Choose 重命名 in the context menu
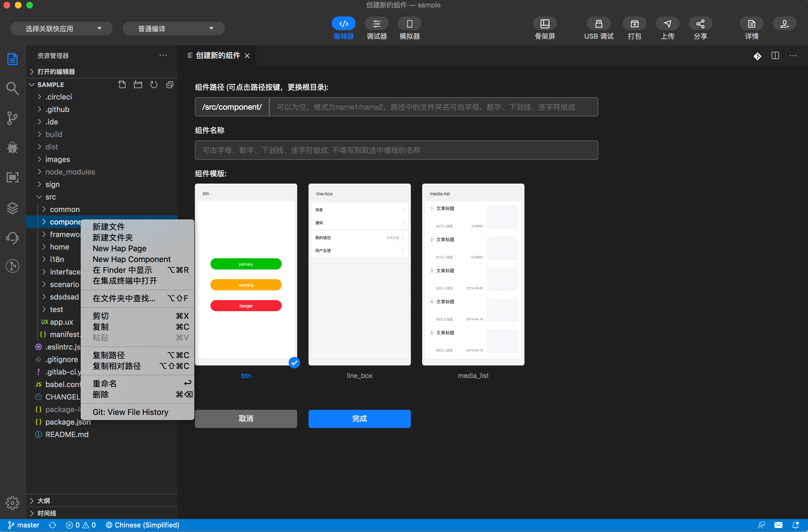Screen dimensions: 808x532 (105, 383)
